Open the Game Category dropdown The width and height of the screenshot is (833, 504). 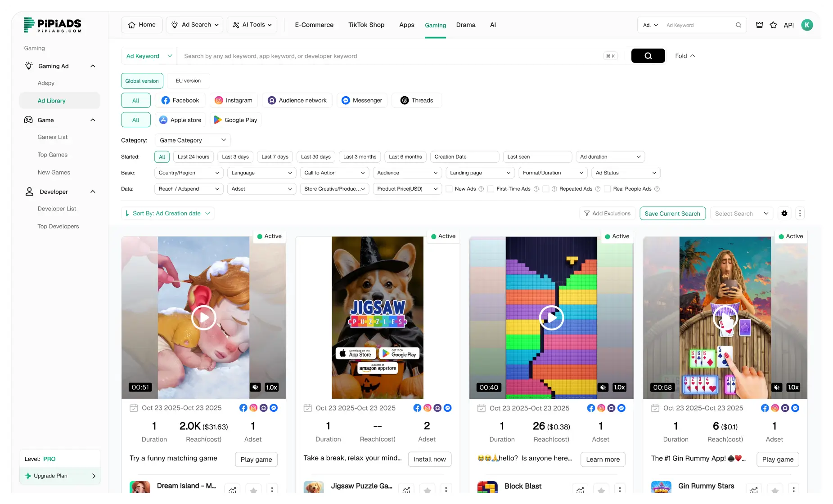tap(192, 140)
